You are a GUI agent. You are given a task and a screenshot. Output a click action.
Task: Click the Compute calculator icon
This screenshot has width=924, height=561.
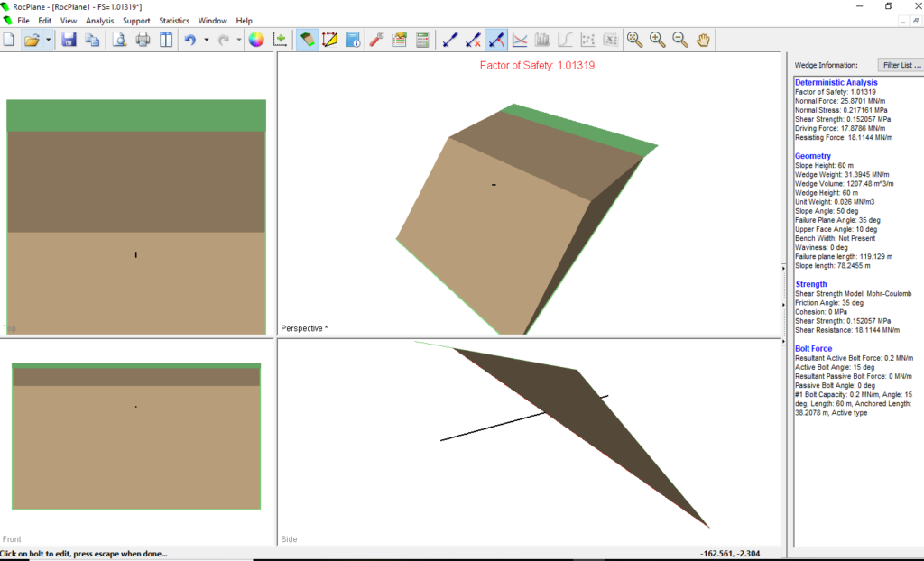coord(422,40)
